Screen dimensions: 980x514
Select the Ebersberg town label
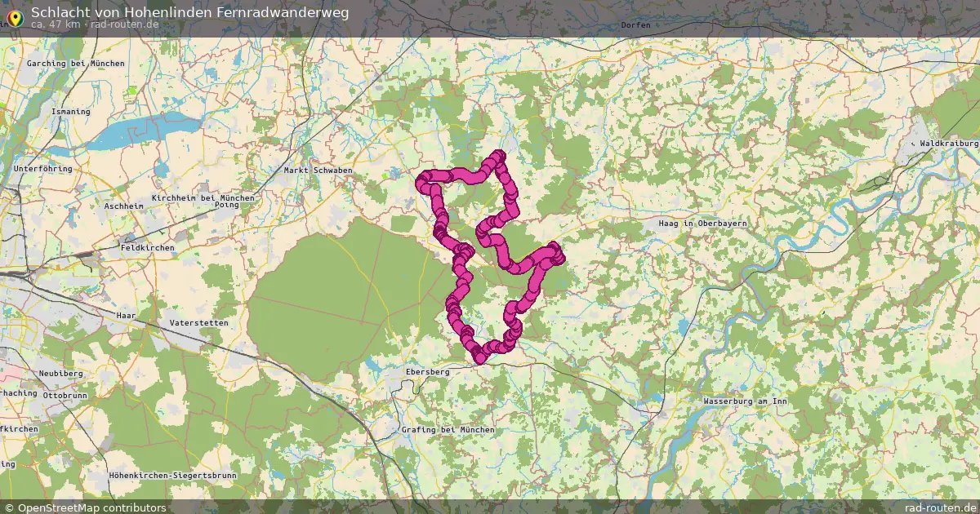(x=428, y=372)
